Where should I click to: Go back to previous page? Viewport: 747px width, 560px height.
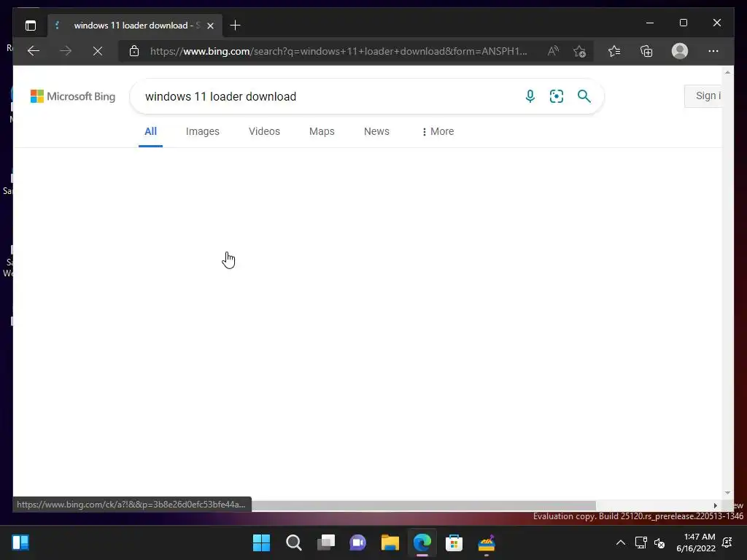pyautogui.click(x=34, y=51)
